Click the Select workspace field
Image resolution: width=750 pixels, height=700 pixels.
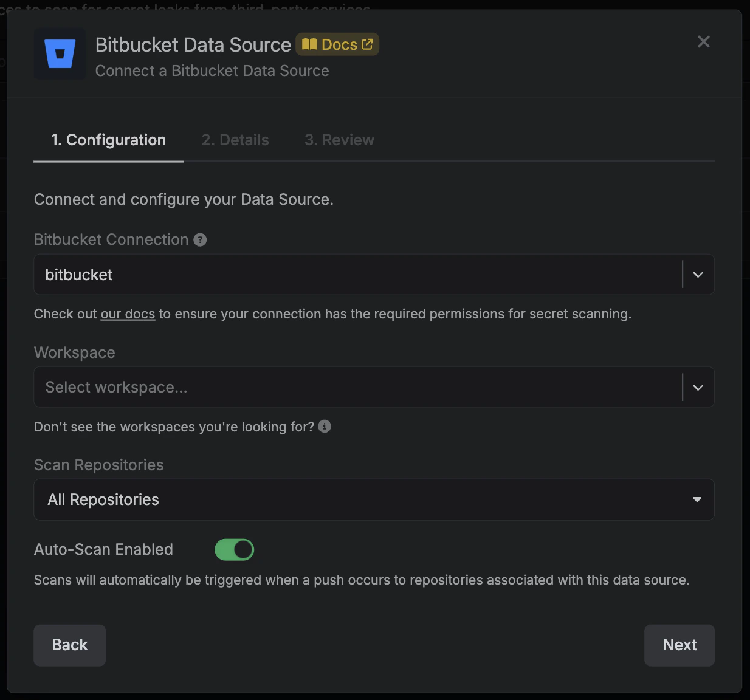(374, 387)
